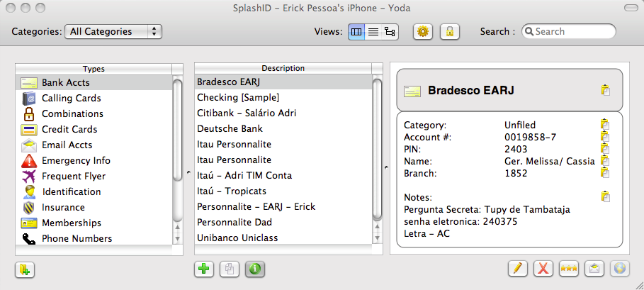
Task: Select the Emergency Info type
Action: (x=94, y=161)
